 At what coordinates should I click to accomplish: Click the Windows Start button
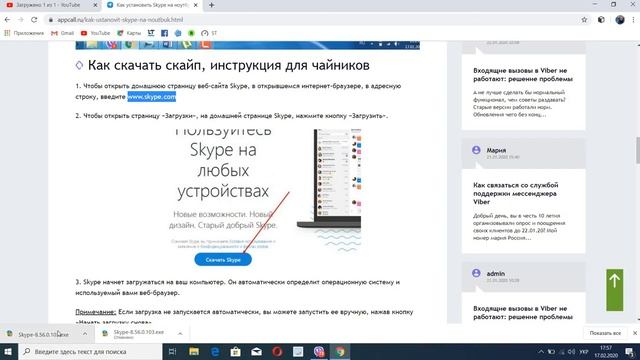coord(8,351)
